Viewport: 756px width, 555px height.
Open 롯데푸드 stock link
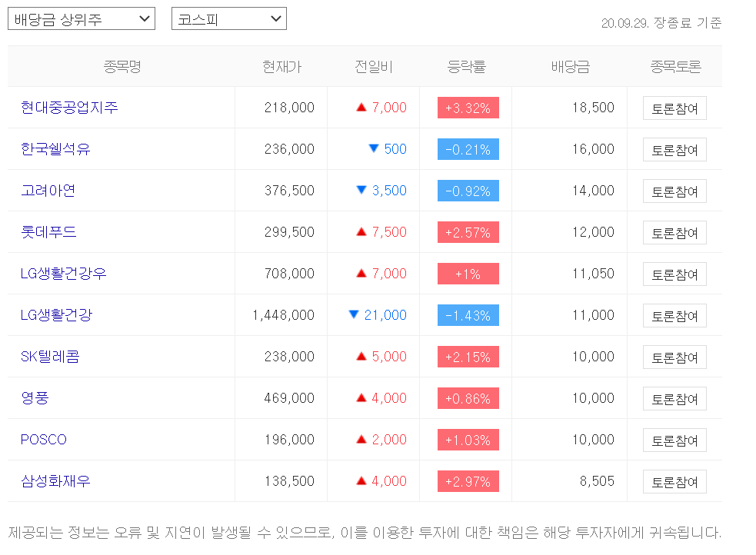pos(48,231)
